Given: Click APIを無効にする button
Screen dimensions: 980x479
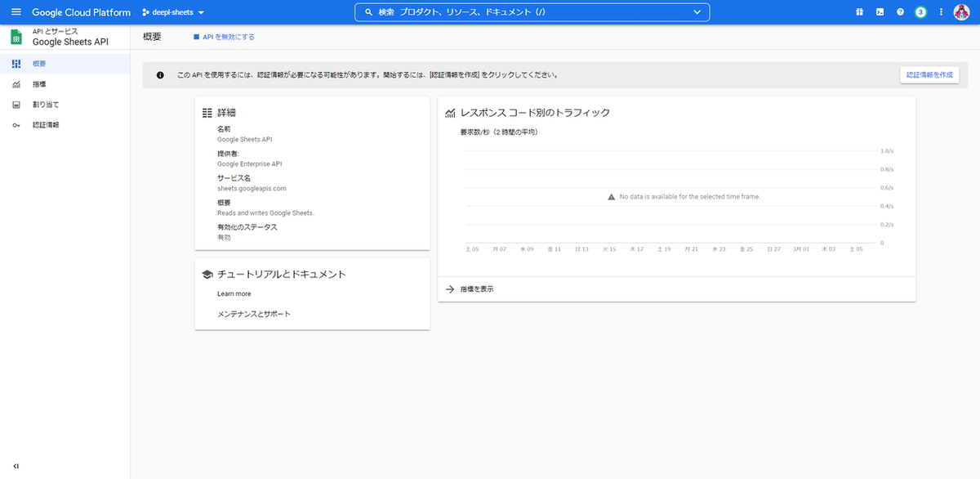Looking at the screenshot, I should (224, 37).
